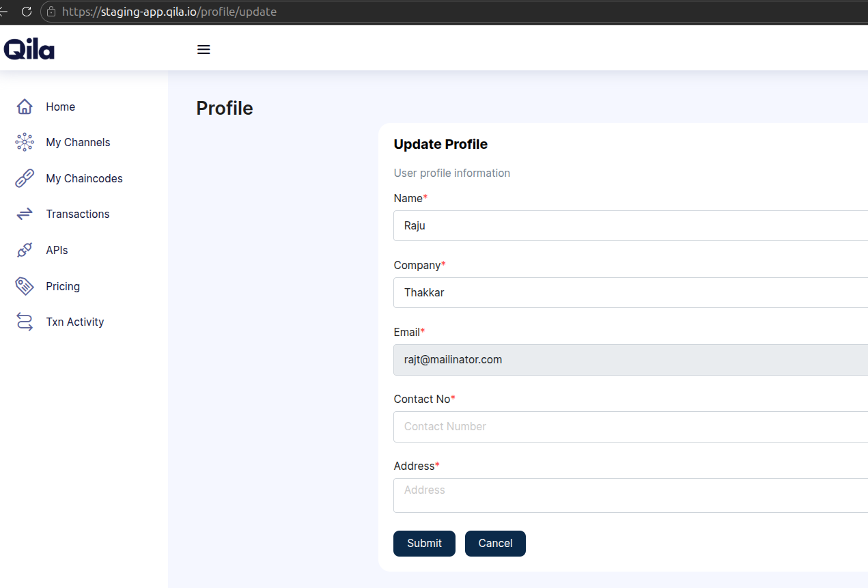868x588 pixels.
Task: Click the Qila logo
Action: coord(29,48)
